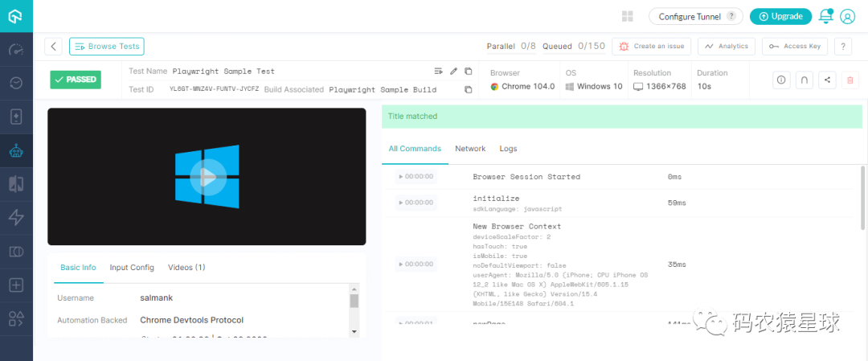The height and width of the screenshot is (361, 868).
Task: Click Playwright Sample Build name
Action: [383, 89]
